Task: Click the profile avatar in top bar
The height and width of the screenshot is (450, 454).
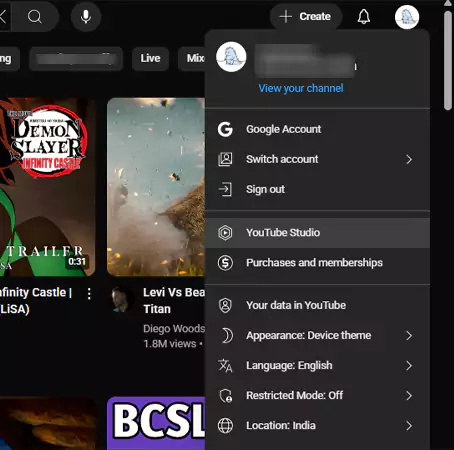Action: [x=407, y=17]
